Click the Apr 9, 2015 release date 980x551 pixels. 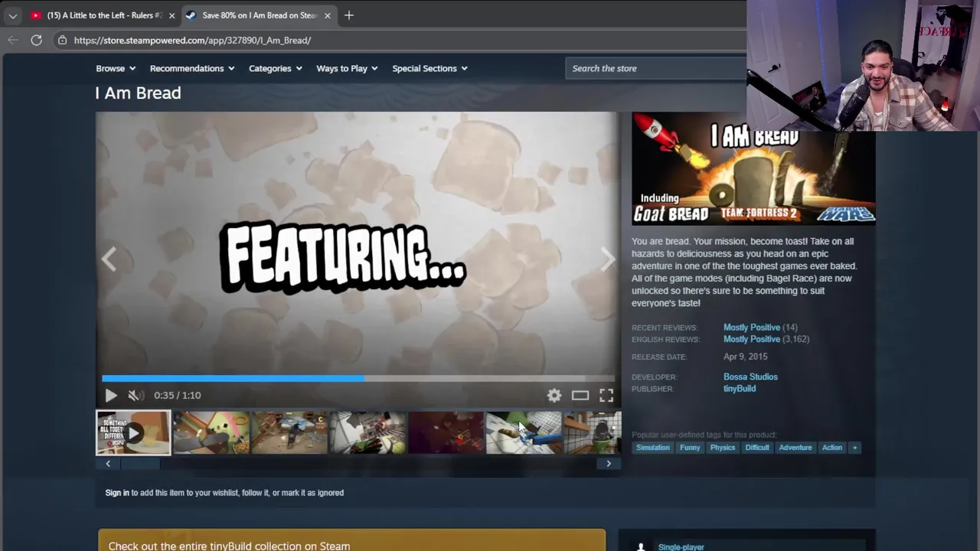click(x=745, y=357)
